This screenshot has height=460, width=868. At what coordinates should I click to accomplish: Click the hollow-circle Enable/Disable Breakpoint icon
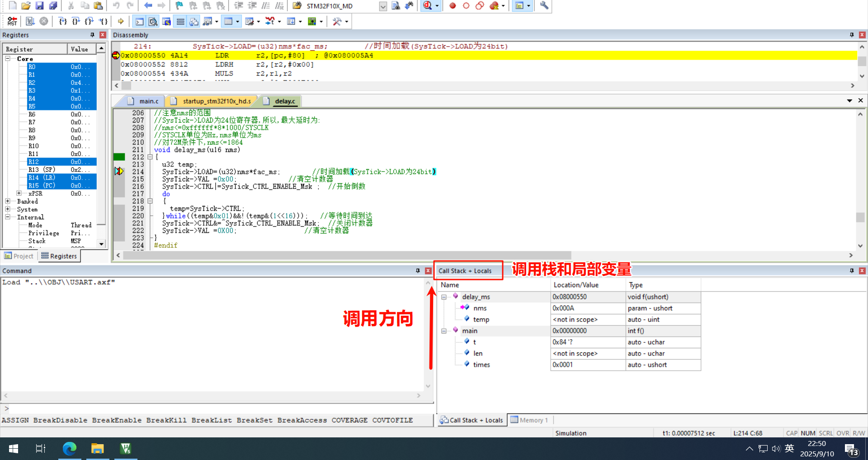[466, 5]
